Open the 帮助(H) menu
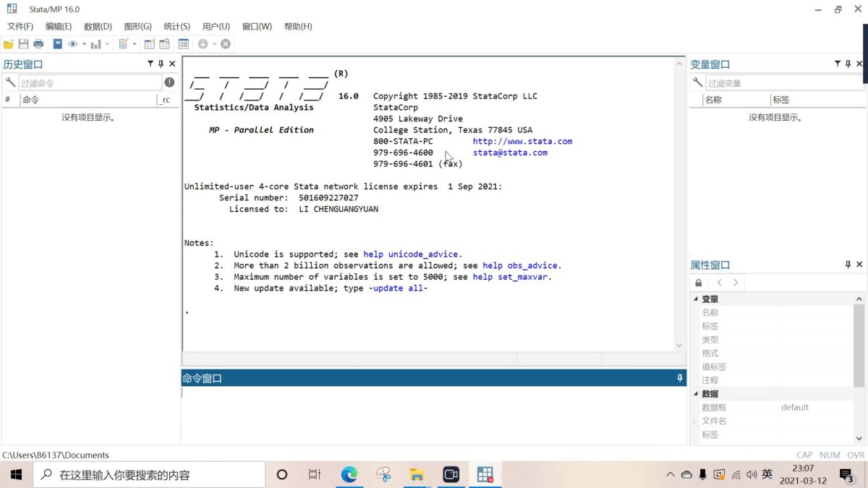Viewport: 868px width, 488px height. tap(298, 26)
